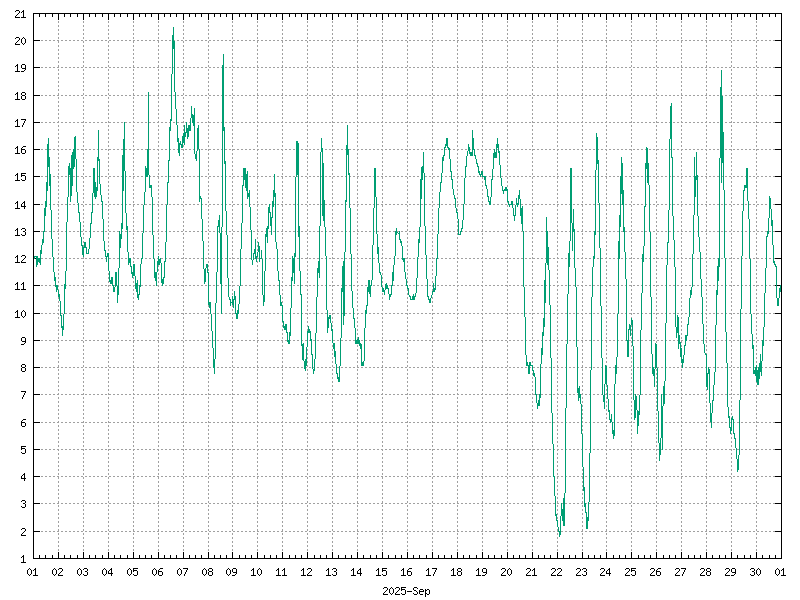Select the x-axis date label 03
This screenshot has width=800, height=600.
[82, 572]
